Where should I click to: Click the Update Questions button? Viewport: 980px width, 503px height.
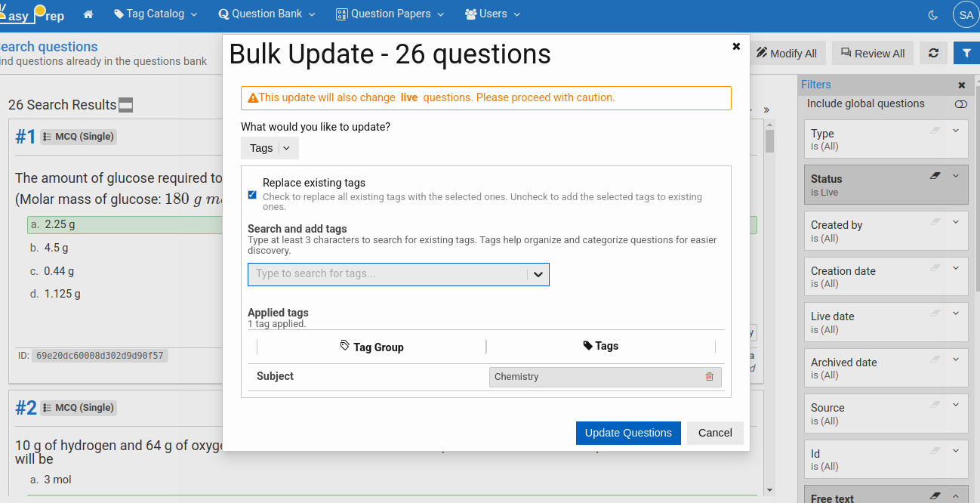628,433
